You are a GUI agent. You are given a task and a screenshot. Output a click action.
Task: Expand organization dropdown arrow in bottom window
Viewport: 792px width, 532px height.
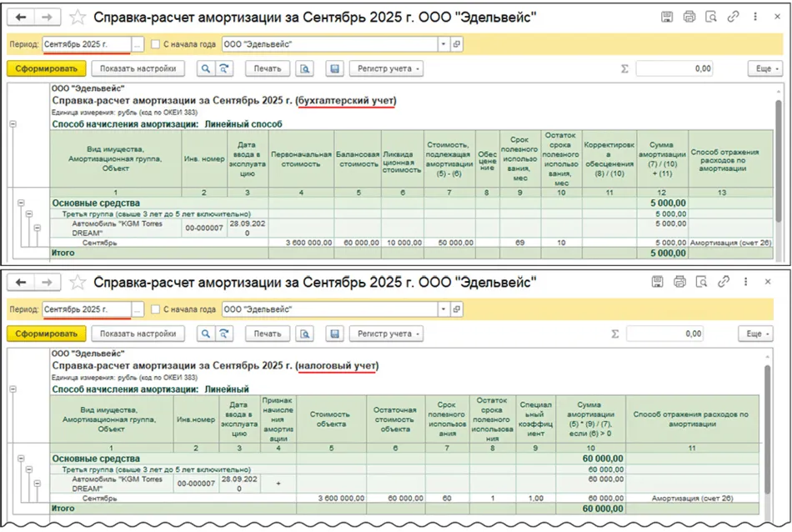(444, 309)
